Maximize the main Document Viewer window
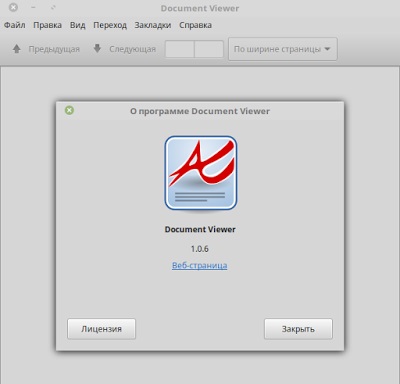 tap(53, 7)
